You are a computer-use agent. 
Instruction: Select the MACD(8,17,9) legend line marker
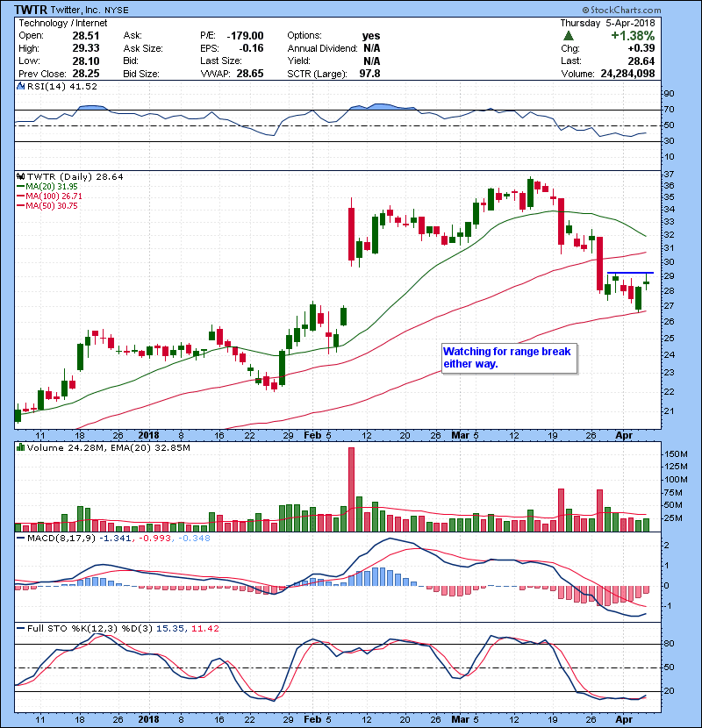point(20,539)
